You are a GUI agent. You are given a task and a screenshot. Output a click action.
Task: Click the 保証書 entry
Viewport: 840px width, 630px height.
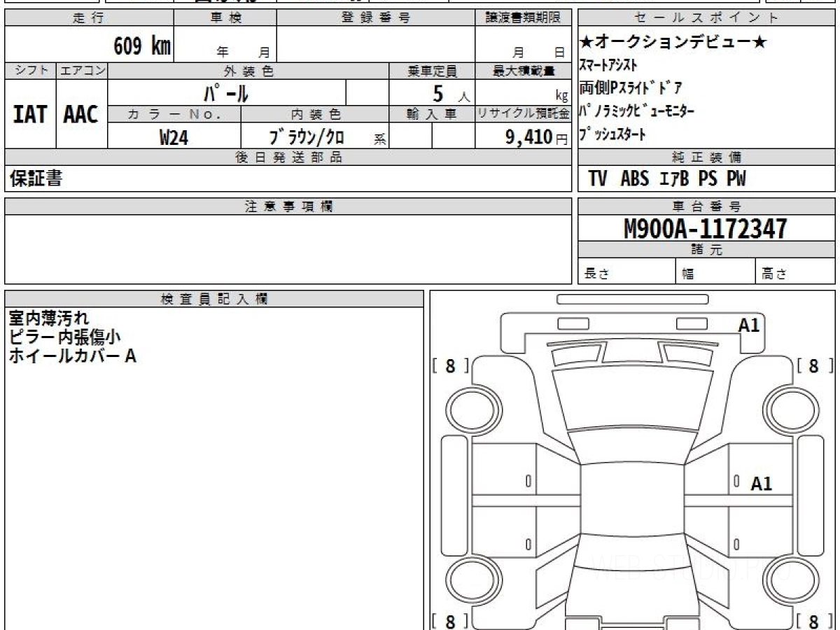click(36, 178)
